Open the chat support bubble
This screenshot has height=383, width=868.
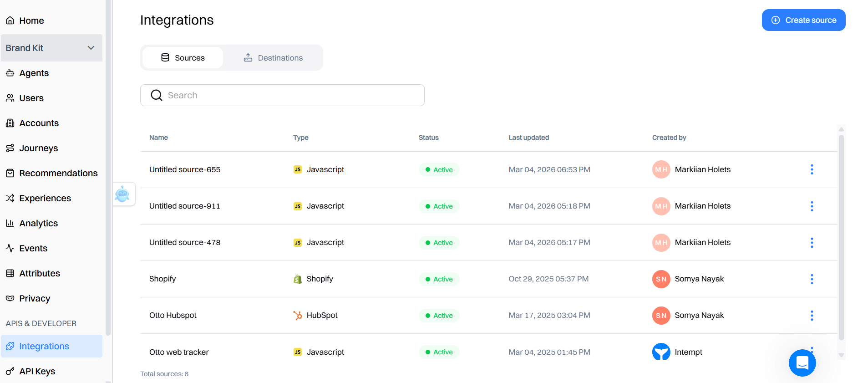pos(802,363)
